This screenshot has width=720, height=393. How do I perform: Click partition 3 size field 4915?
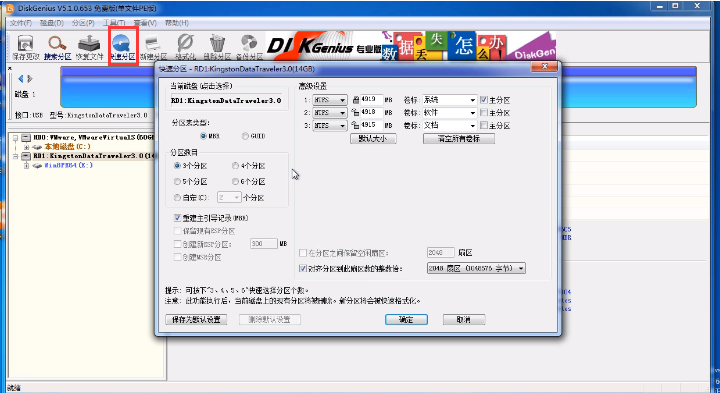click(371, 125)
